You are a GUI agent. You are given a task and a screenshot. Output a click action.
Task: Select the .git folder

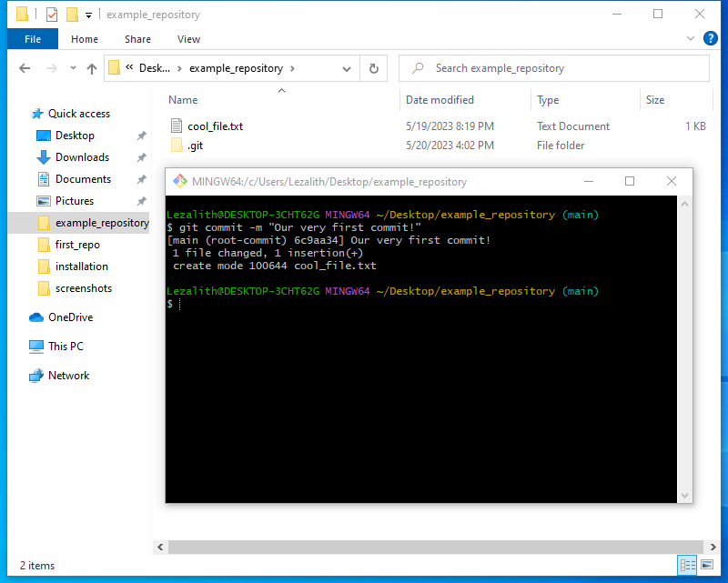tap(196, 146)
